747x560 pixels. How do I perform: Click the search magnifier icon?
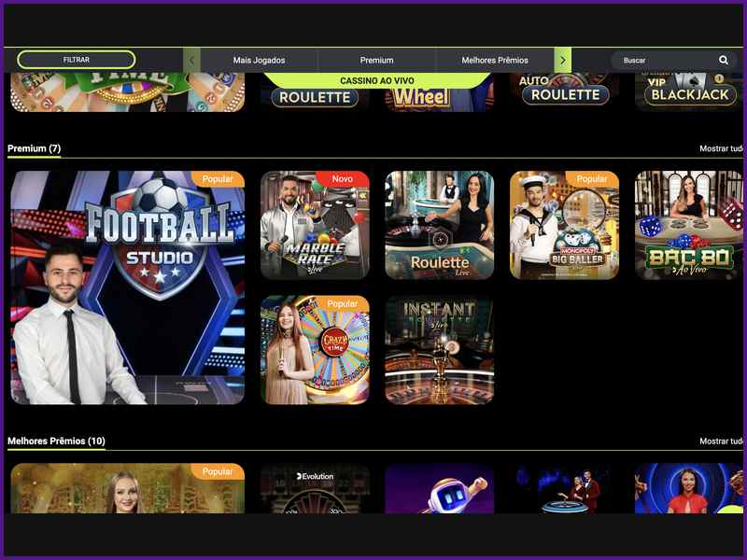[723, 60]
